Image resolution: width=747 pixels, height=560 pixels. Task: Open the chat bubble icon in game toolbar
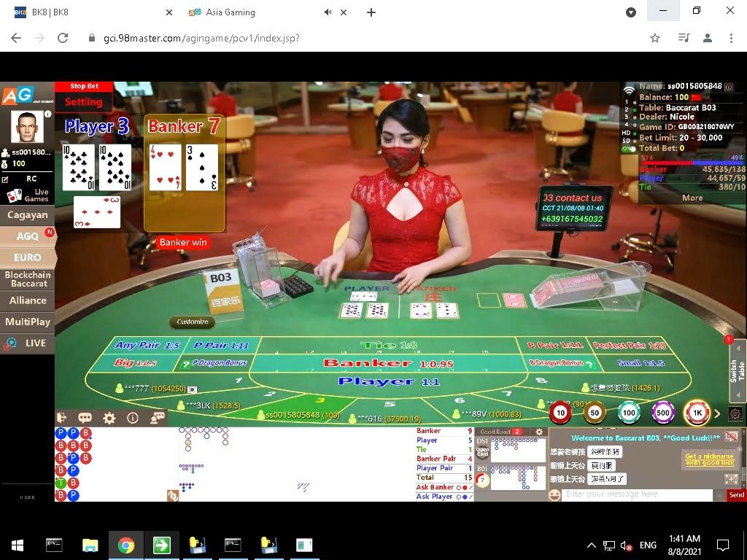(85, 418)
